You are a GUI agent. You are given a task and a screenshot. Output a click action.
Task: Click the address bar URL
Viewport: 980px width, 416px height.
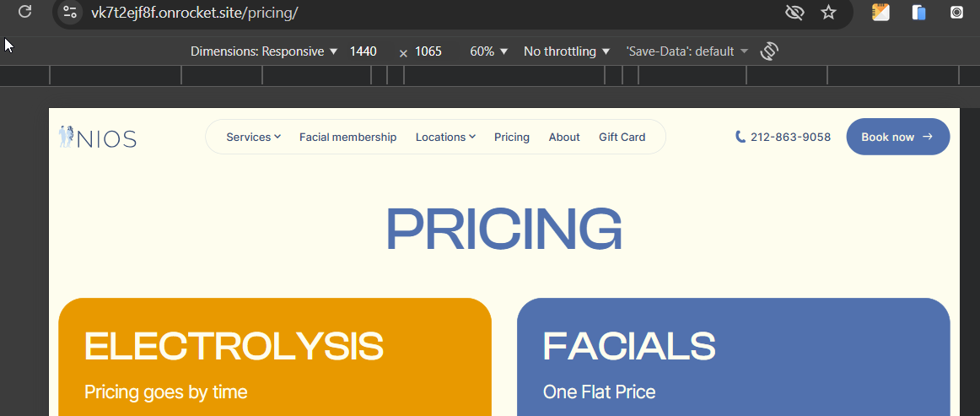tap(194, 13)
